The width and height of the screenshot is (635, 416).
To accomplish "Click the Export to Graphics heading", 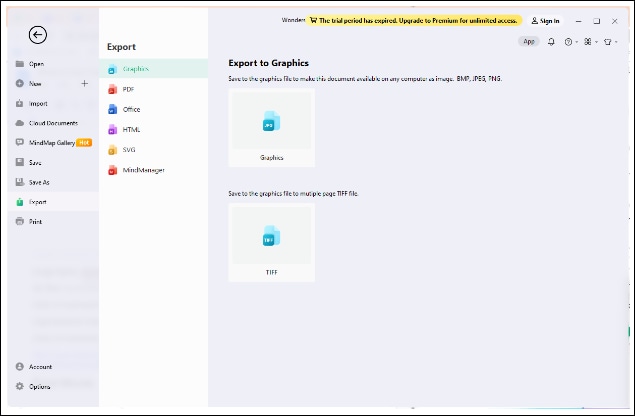I will [268, 63].
